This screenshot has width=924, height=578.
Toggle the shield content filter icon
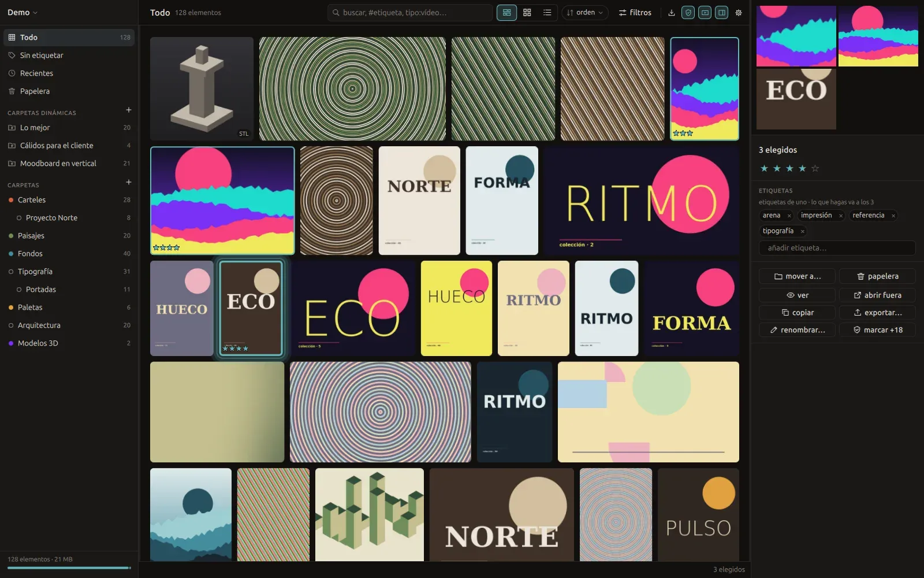[688, 12]
